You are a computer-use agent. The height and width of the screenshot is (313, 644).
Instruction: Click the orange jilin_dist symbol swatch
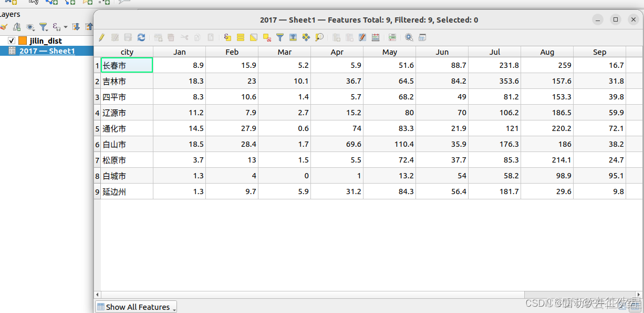[23, 41]
